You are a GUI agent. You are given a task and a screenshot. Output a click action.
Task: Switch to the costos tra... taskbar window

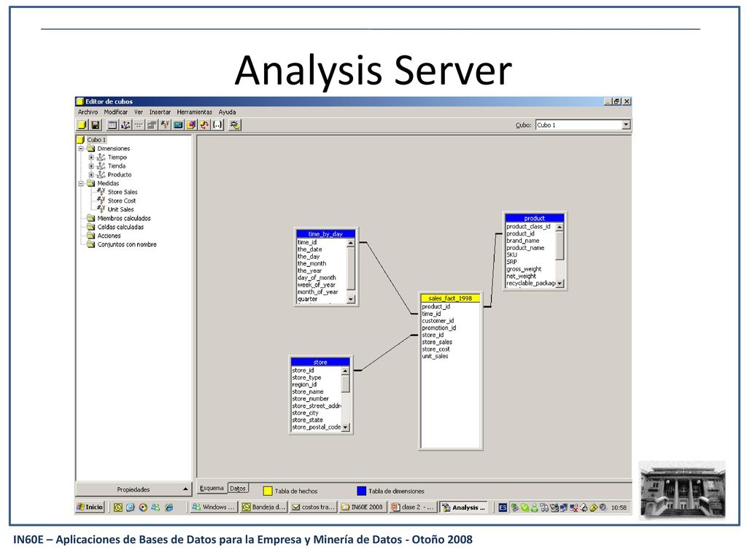click(x=314, y=507)
